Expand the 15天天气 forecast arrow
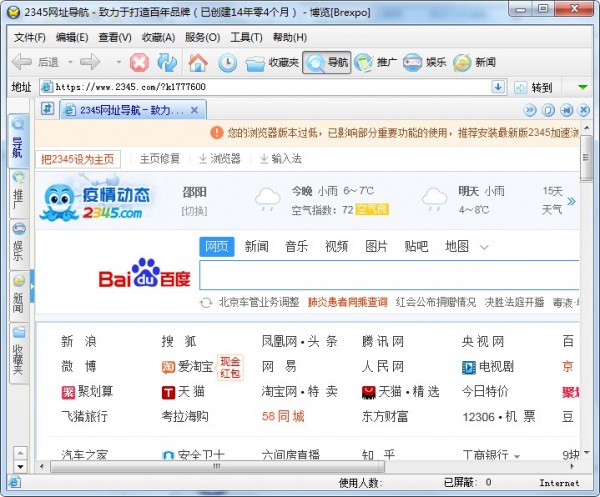Image resolution: width=600 pixels, height=497 pixels. coord(571,201)
